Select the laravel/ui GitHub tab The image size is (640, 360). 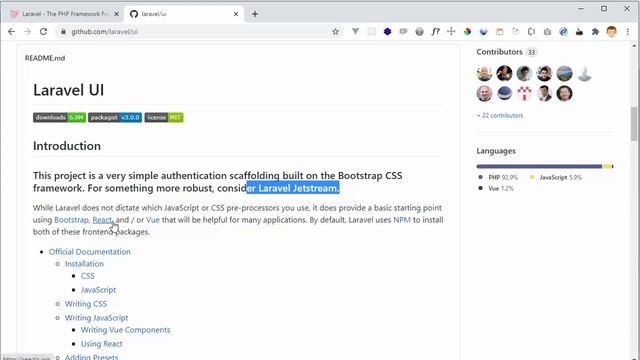coord(184,14)
